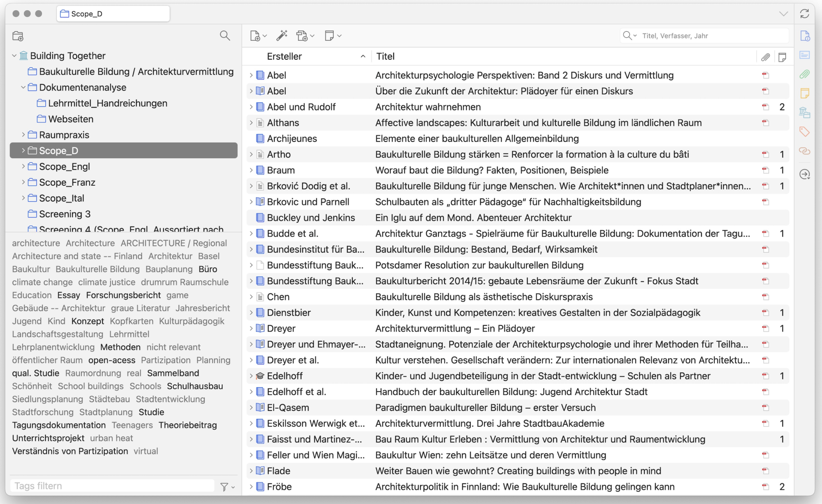This screenshot has height=504, width=822.
Task: Click the sync icon at top right
Action: (x=804, y=14)
